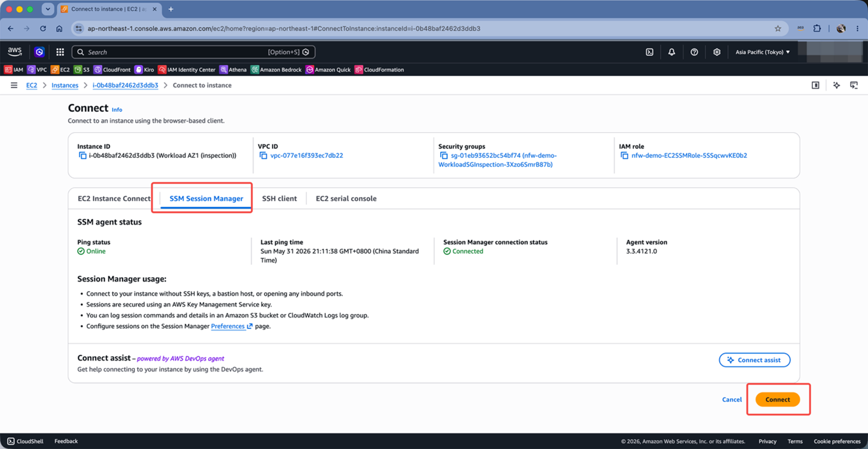This screenshot has width=868, height=449.
Task: Open the Terms footer link
Action: point(795,441)
